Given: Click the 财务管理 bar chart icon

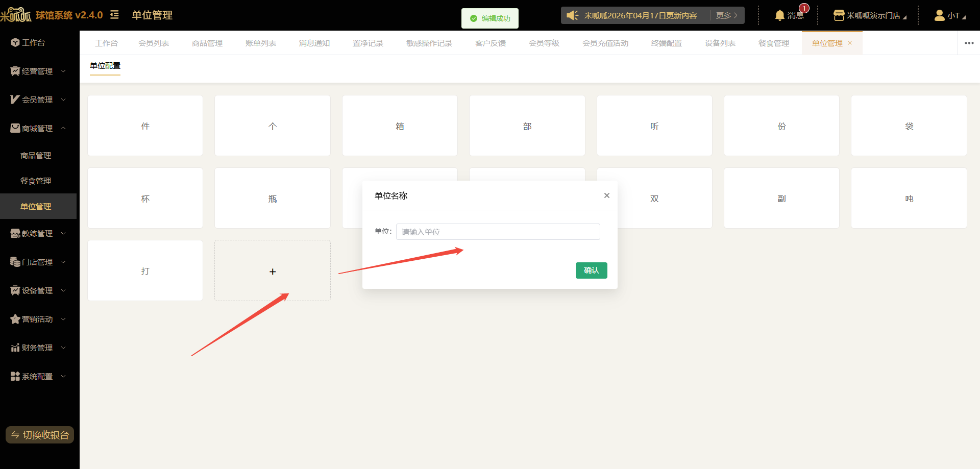Looking at the screenshot, I should coord(15,348).
